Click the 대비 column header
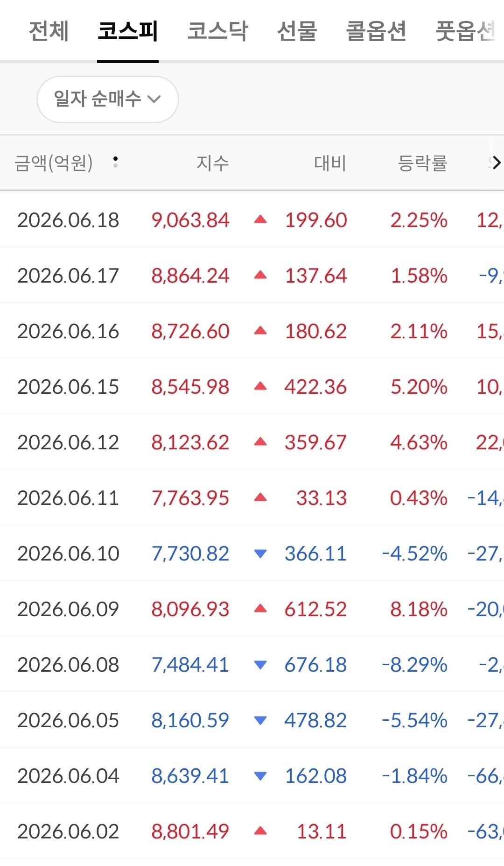Image resolution: width=504 pixels, height=866 pixels. click(x=330, y=163)
